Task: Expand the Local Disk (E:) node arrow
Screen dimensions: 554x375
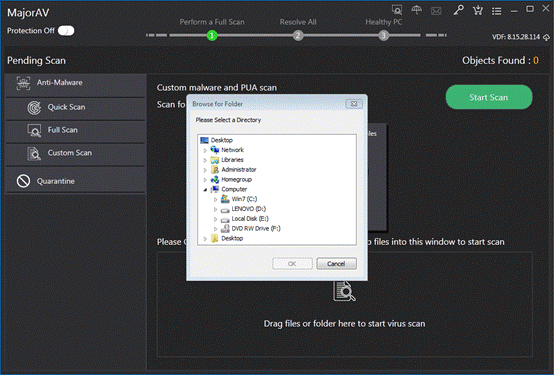Action: pos(216,219)
